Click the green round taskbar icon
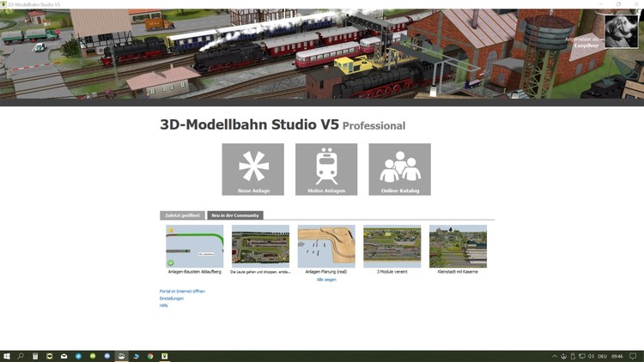 [93, 356]
